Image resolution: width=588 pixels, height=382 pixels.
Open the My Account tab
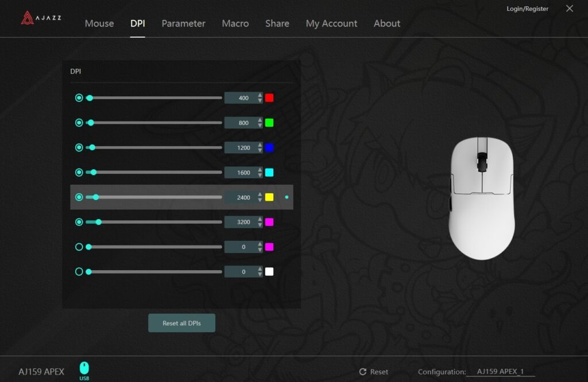point(331,23)
